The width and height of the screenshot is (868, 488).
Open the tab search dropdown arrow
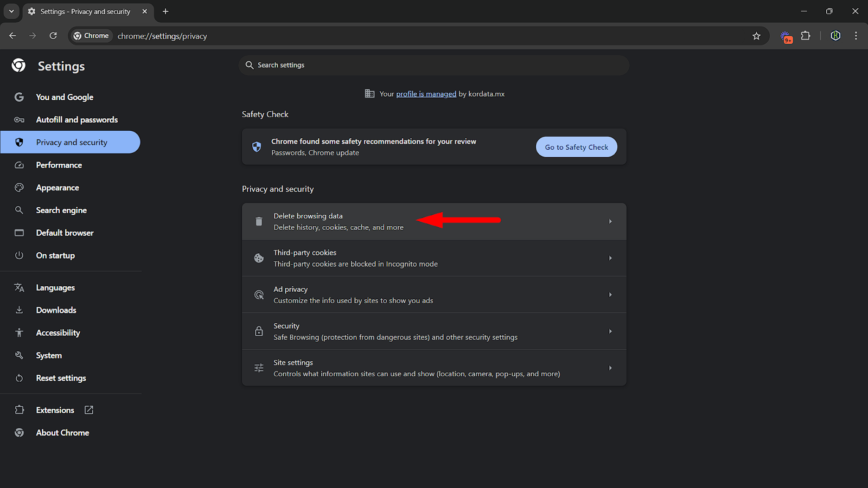click(11, 11)
